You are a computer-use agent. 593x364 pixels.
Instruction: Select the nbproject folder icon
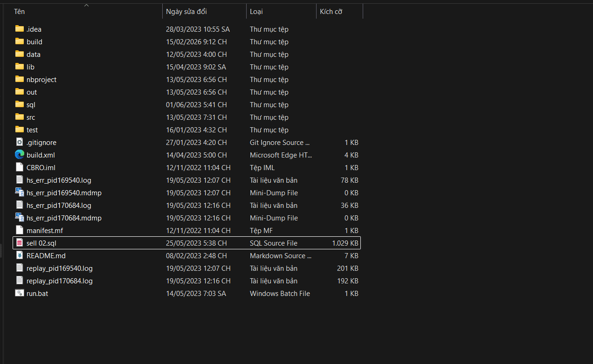click(x=19, y=79)
